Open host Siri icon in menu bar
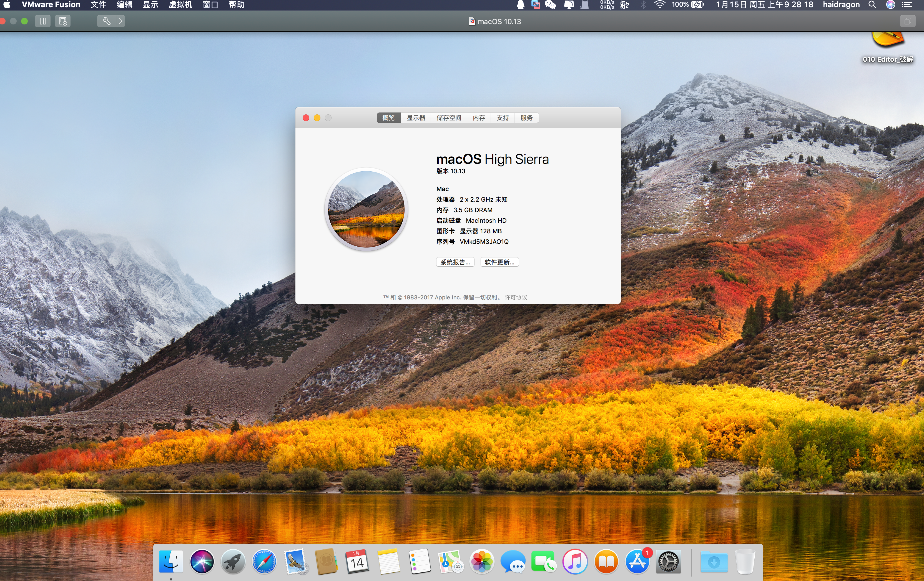This screenshot has width=924, height=581. (891, 5)
